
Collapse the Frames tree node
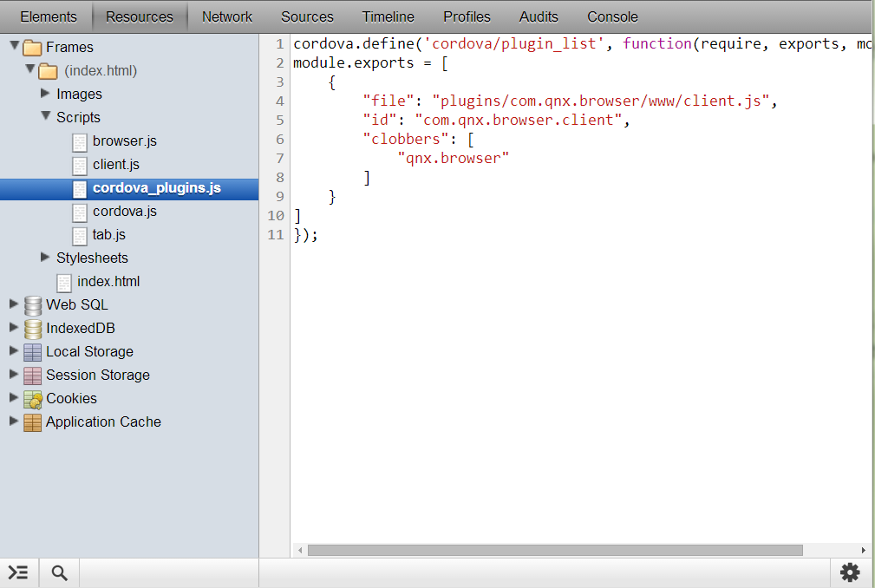(x=14, y=46)
